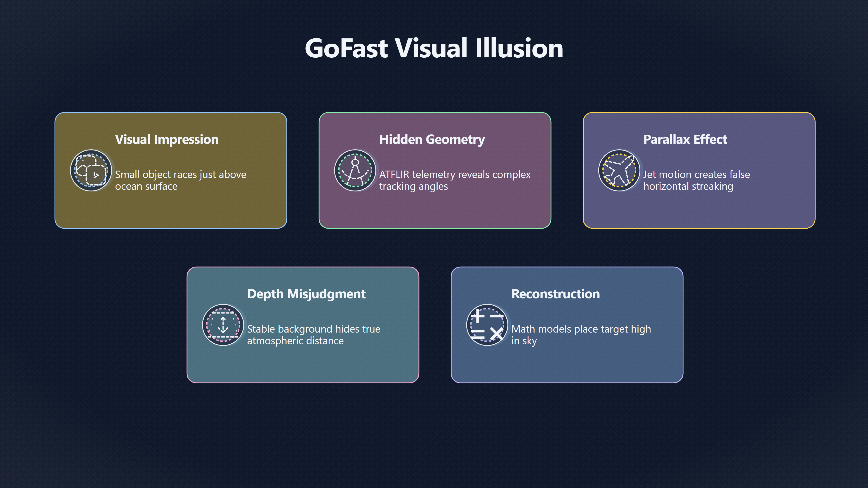Select the Reconstruction heading
868x488 pixels.
coord(556,294)
